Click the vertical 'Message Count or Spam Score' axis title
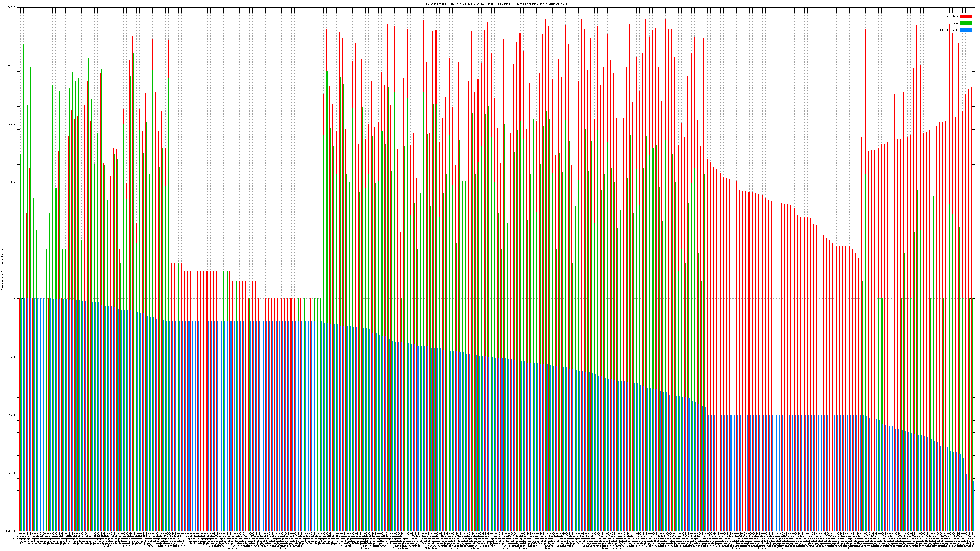980x551 pixels. click(2, 270)
